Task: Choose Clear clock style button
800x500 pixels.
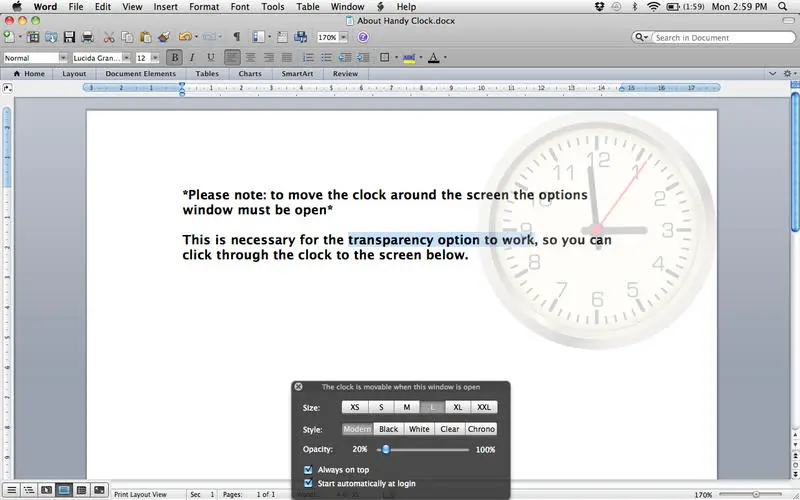Action: click(x=449, y=429)
